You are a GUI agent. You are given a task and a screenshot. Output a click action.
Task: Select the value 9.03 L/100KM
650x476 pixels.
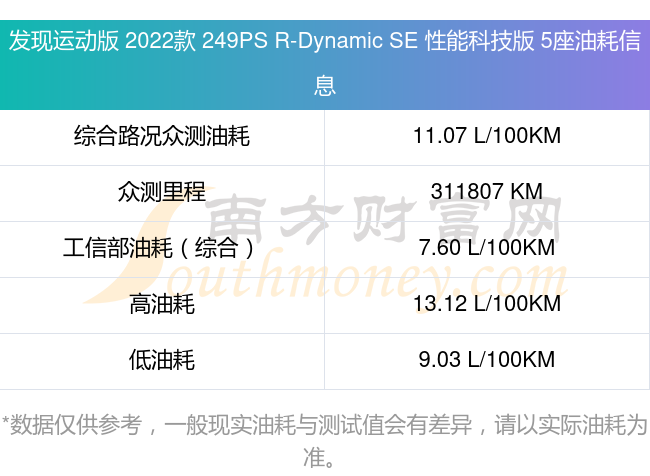pyautogui.click(x=487, y=359)
